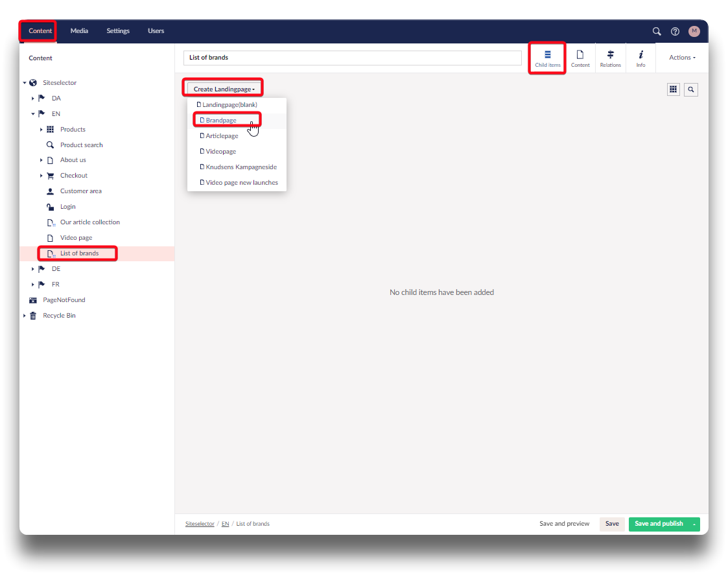Click the Save button
Screen dimensions: 728x575
(x=612, y=524)
